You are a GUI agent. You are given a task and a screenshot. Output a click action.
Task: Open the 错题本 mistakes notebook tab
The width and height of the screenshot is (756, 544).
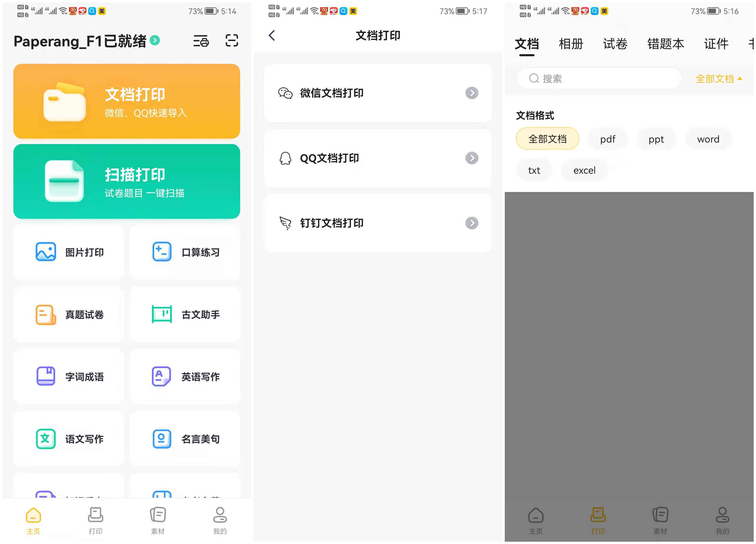(x=665, y=44)
